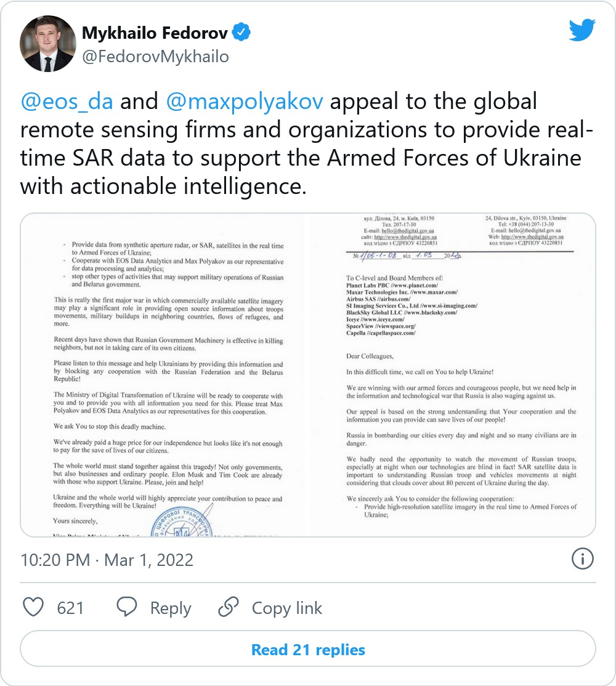The height and width of the screenshot is (686, 616).
Task: Click the copy link chain icon
Action: pyautogui.click(x=229, y=608)
